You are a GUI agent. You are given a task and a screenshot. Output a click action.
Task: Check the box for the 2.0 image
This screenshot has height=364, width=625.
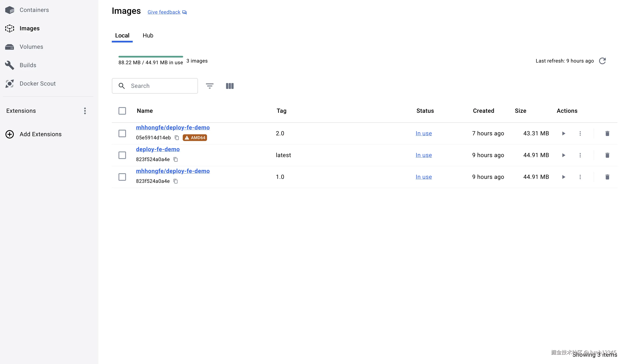[x=122, y=134]
